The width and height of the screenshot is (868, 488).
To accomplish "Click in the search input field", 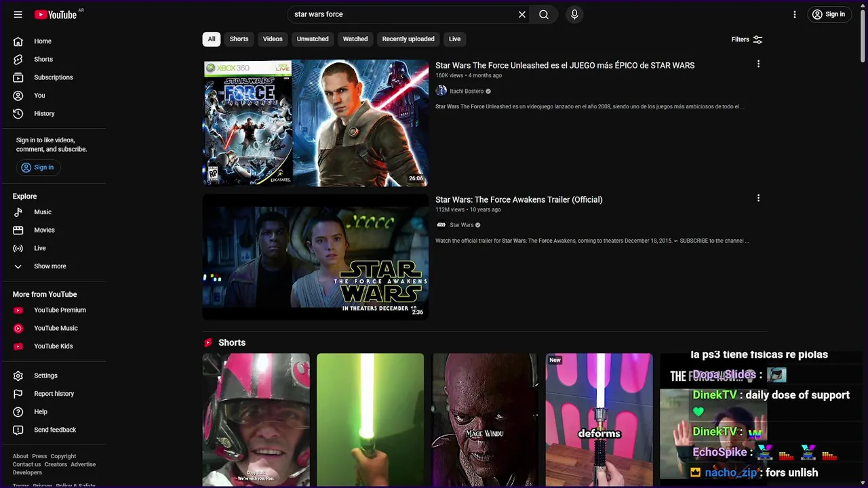I will (x=402, y=14).
